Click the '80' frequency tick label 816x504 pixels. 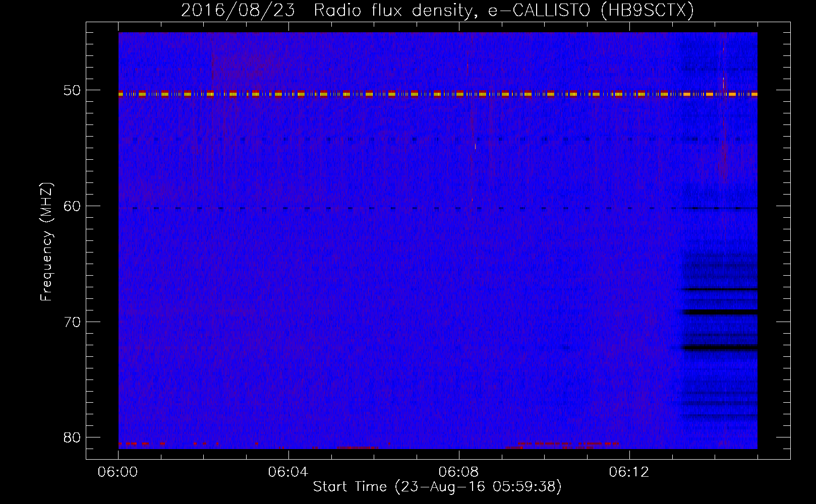pyautogui.click(x=72, y=437)
